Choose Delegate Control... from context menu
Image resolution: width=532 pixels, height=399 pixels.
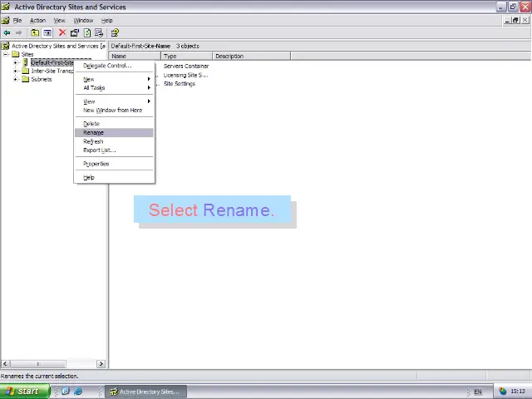click(x=114, y=66)
